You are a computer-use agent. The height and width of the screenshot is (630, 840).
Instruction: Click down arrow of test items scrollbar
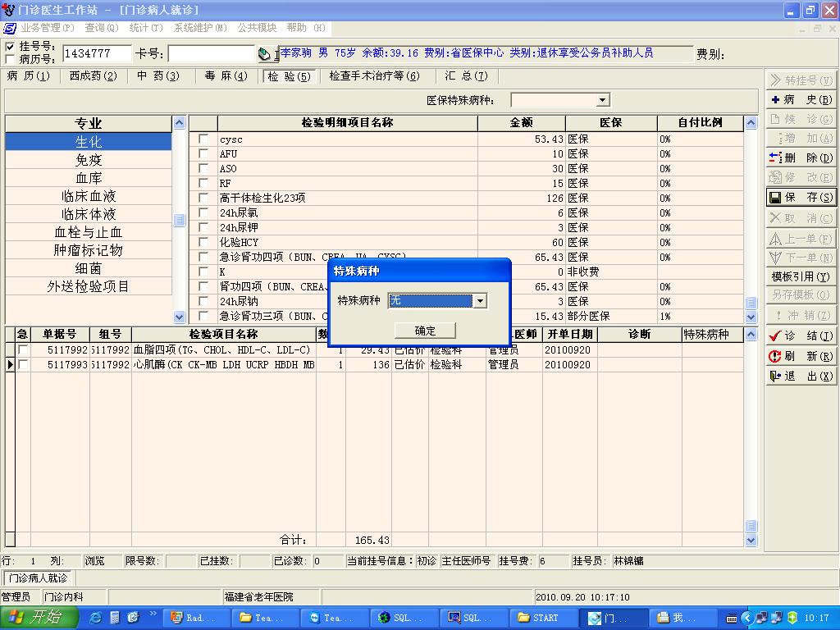(x=751, y=317)
